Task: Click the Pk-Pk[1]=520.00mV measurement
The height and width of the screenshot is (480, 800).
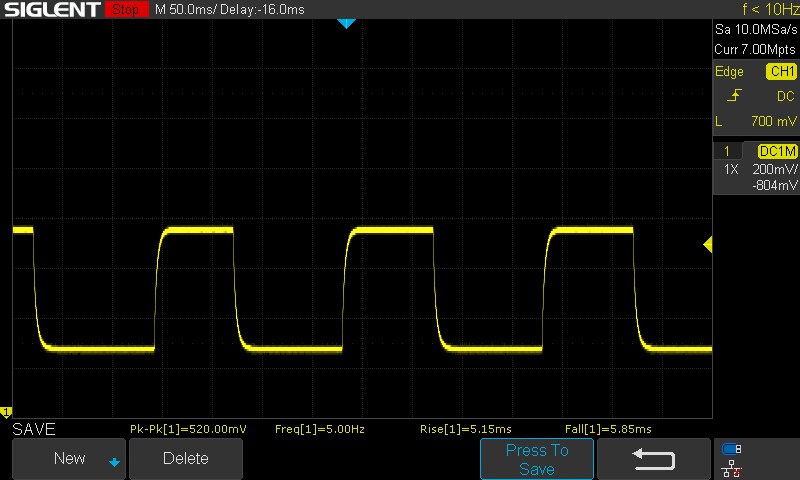Action: pos(188,429)
